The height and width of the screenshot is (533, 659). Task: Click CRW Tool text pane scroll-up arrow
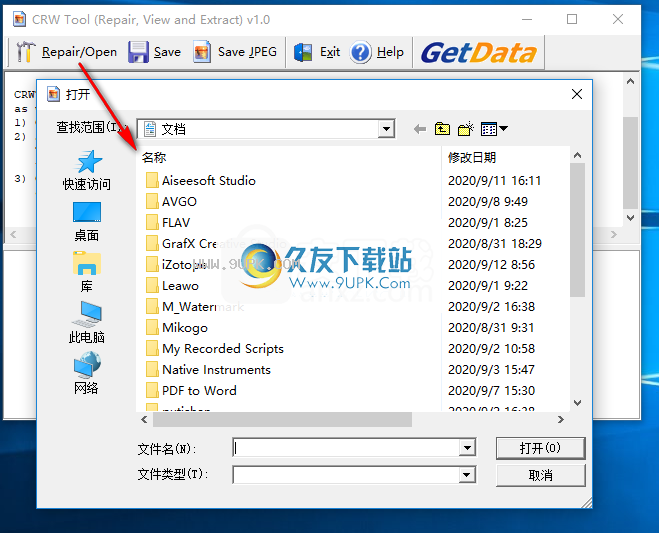point(630,82)
